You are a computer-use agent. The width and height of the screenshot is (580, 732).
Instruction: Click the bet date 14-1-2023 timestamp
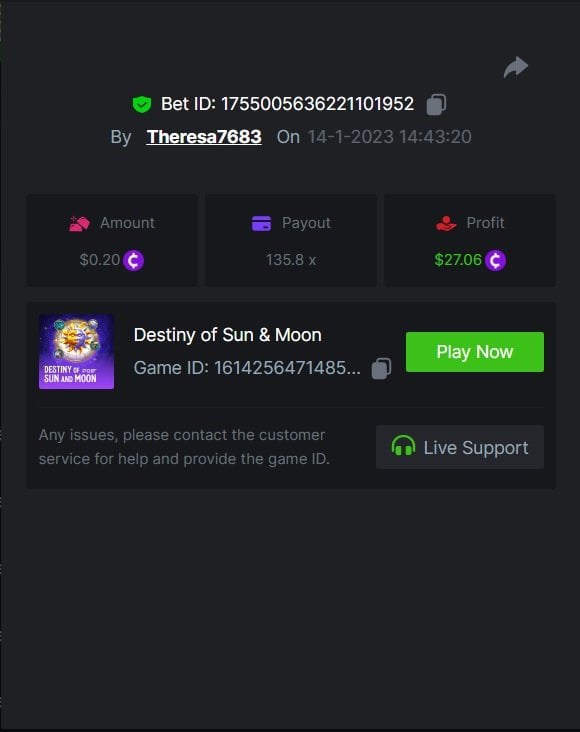pyautogui.click(x=389, y=137)
